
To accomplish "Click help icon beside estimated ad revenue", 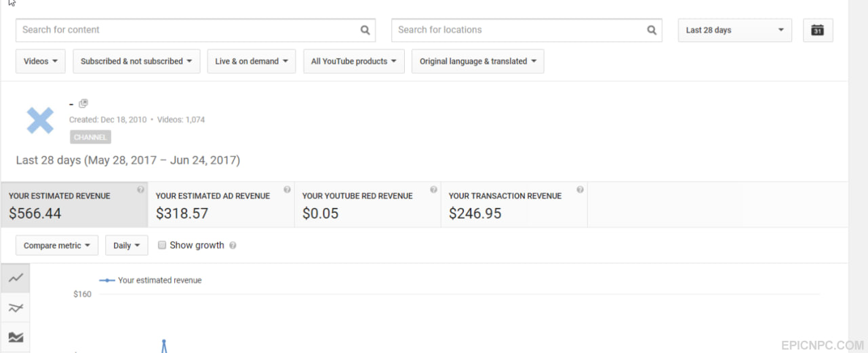I will click(287, 190).
